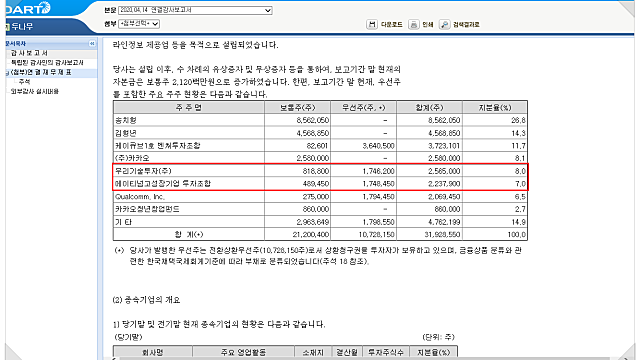Select 독립된 감사인의 감사보고서 tree item
640x360 pixels.
pos(47,62)
